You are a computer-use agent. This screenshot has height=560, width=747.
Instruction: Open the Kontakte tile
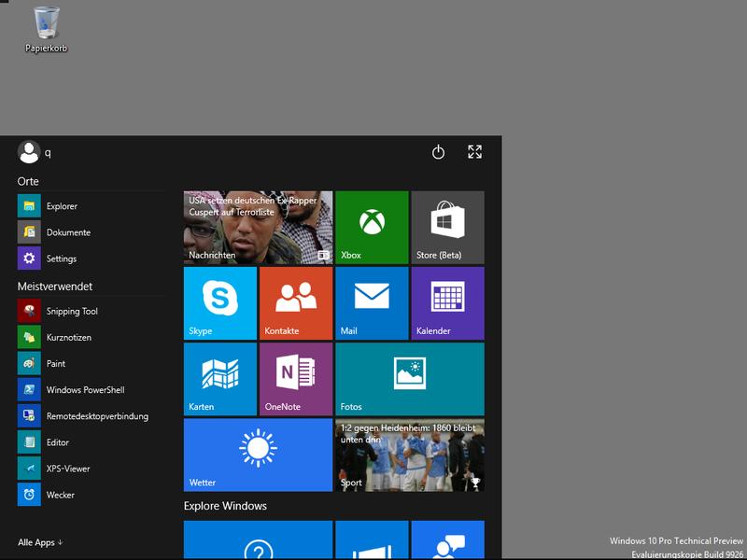[x=296, y=303]
